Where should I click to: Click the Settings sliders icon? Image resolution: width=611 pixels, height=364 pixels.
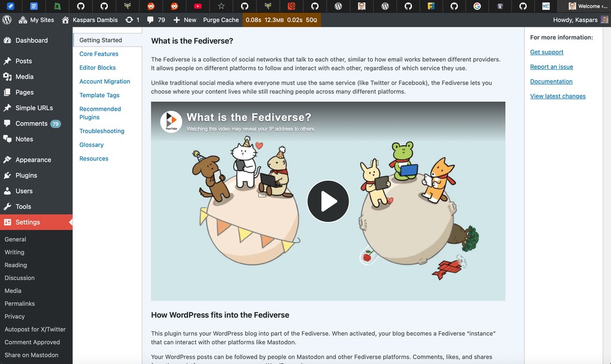tap(7, 222)
